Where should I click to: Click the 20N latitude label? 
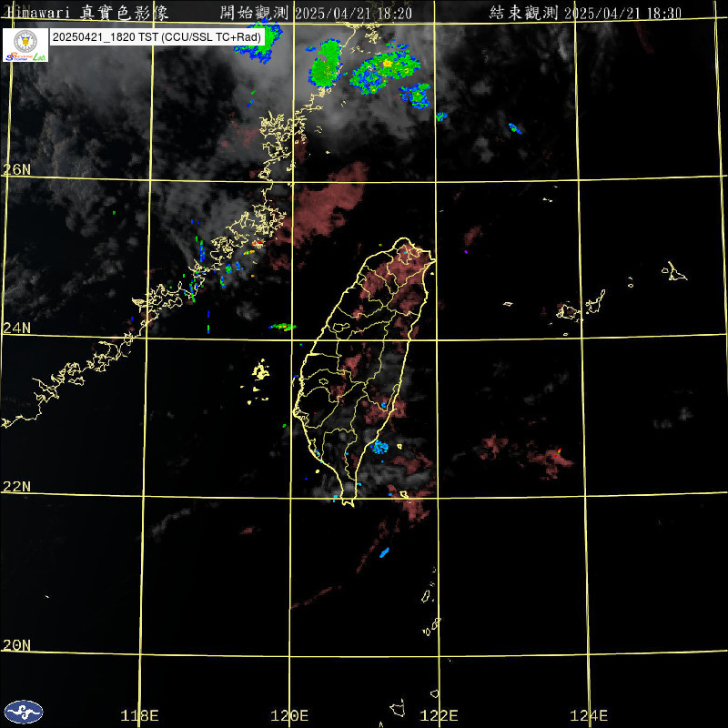(x=15, y=644)
